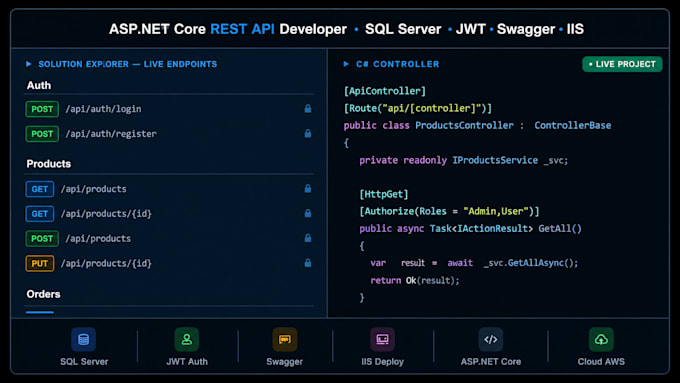Screen dimensions: 680x383
Task: Click the GET badge for /api/products/{id}
Action: coord(39,213)
